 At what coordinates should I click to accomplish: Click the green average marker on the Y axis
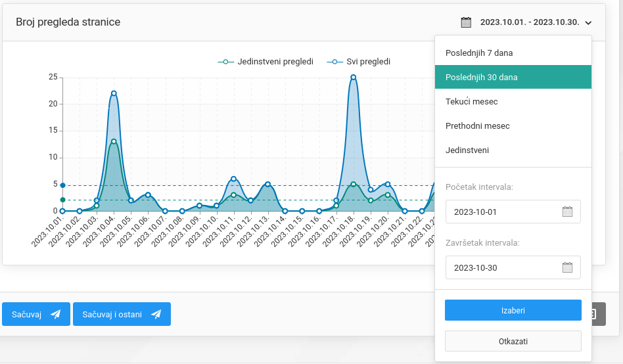pos(63,200)
